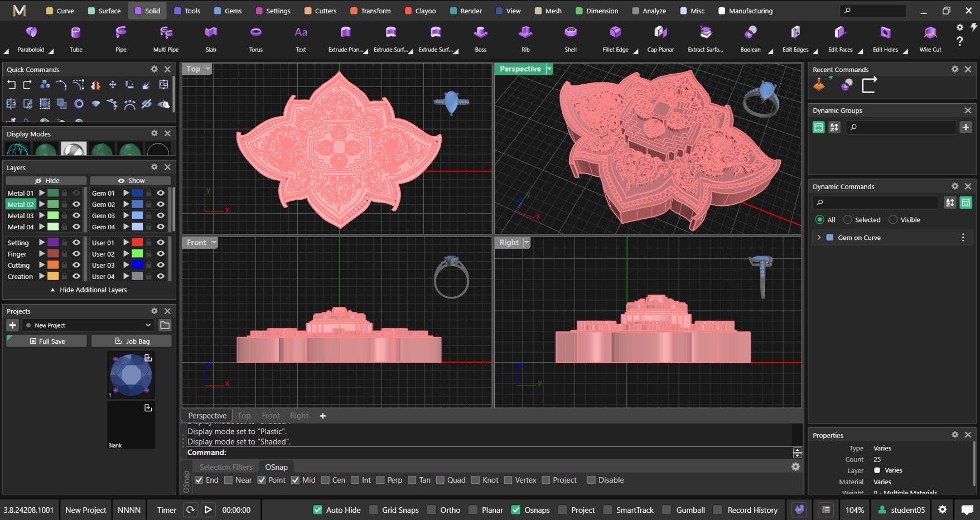Screen dimensions: 980x520
Task: Toggle the Mid osnap checkbox
Action: tap(295, 480)
